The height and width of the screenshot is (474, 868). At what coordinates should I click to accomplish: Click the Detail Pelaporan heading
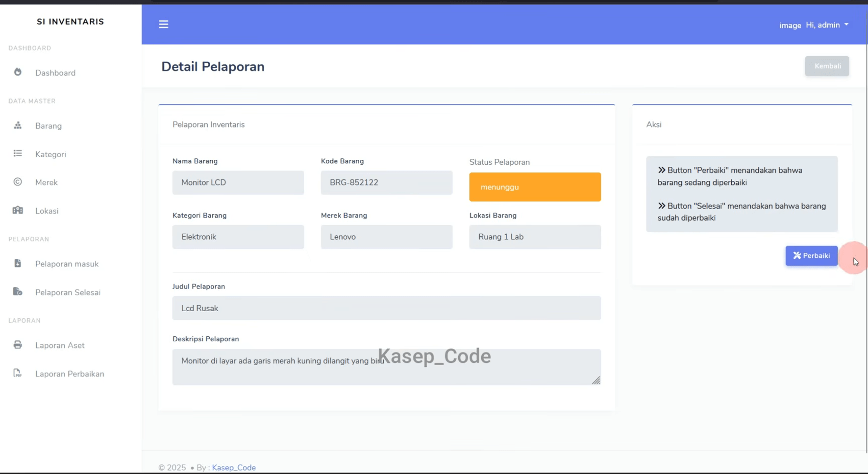[213, 66]
